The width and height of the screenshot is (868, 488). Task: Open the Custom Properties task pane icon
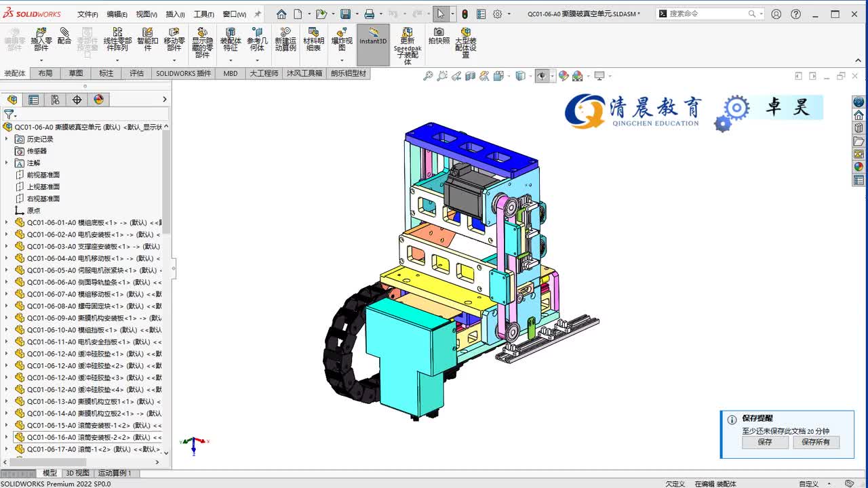(x=859, y=180)
